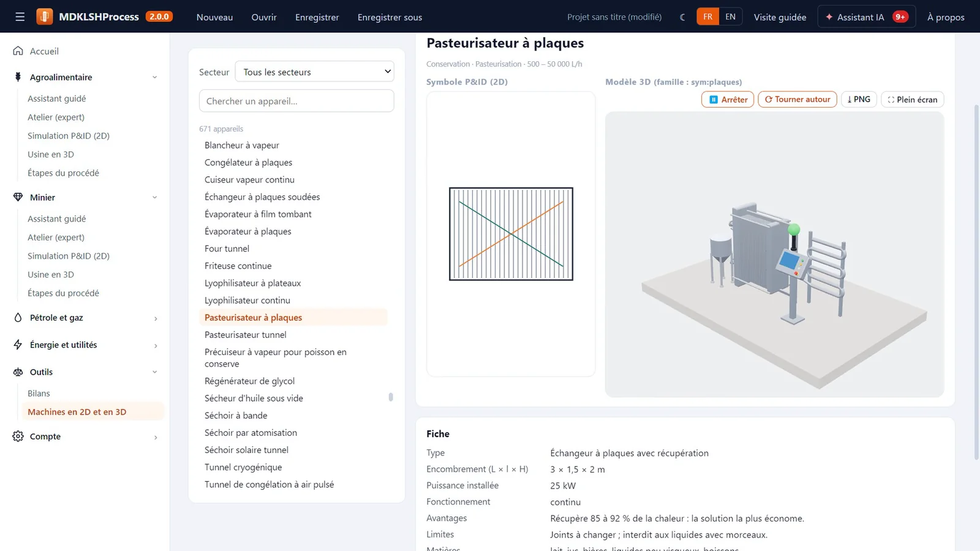Collapse the Agroalimentaire section chevron
Screen dimensions: 980x551
click(x=154, y=77)
